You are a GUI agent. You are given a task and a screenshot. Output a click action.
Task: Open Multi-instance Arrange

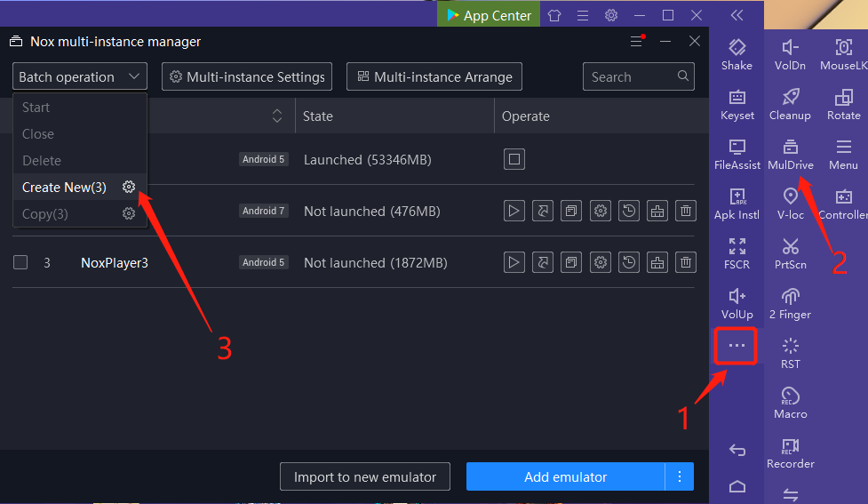(434, 76)
